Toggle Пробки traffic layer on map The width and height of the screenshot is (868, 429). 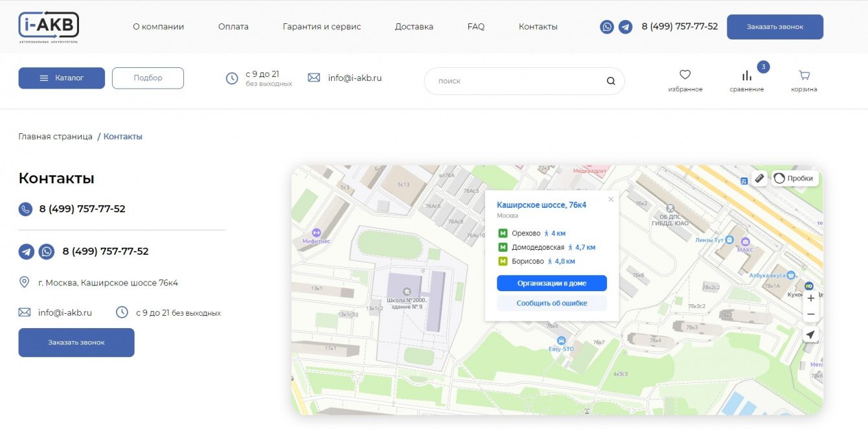795,179
